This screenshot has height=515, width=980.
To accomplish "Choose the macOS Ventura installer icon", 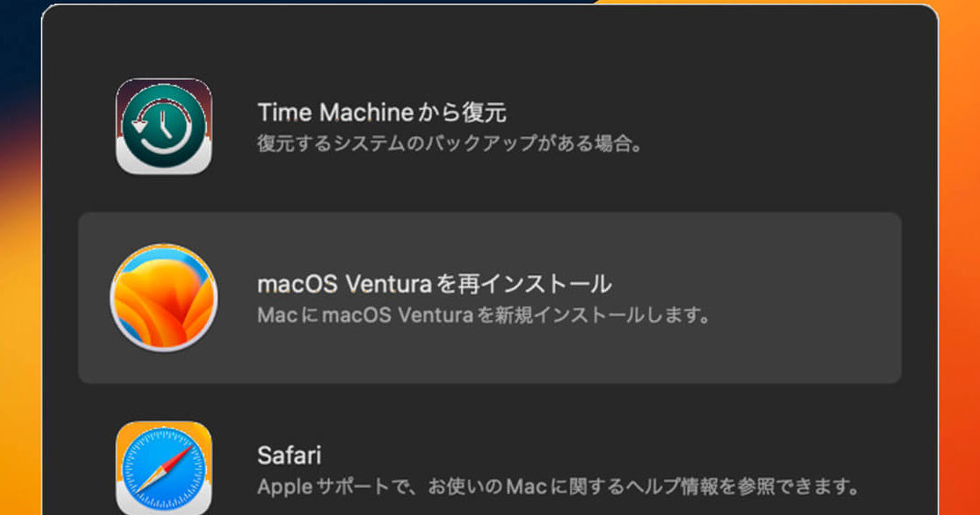I will 163,297.
